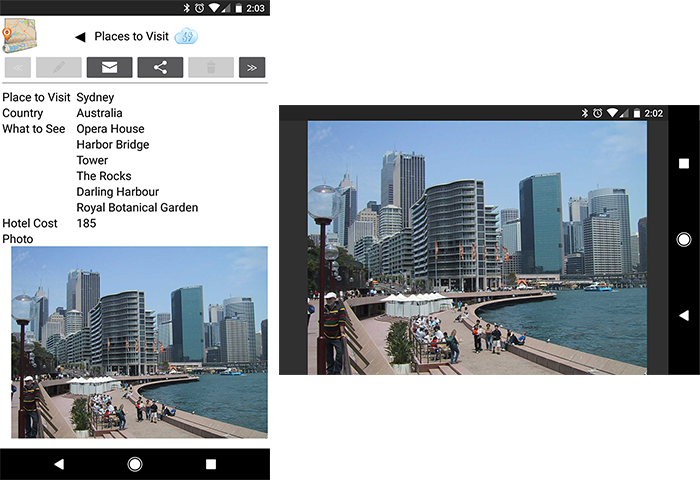Image resolution: width=700 pixels, height=480 pixels.
Task: Tap the full-screen landscape Sydney photo
Action: tap(476, 248)
